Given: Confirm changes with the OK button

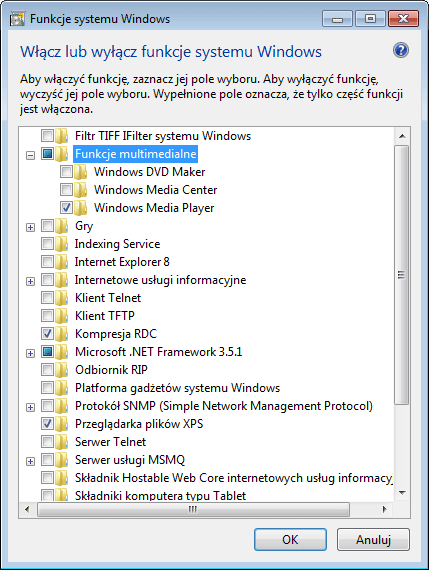Looking at the screenshot, I should (290, 539).
